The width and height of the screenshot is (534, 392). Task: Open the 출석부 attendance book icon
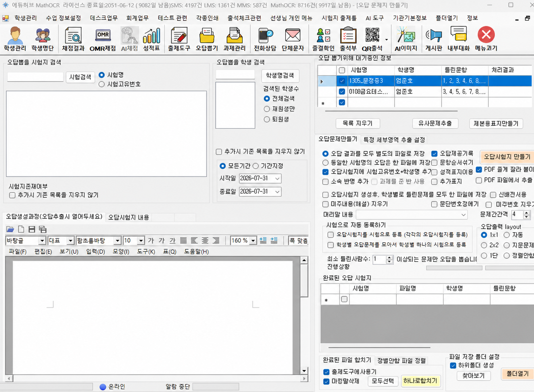coord(348,39)
